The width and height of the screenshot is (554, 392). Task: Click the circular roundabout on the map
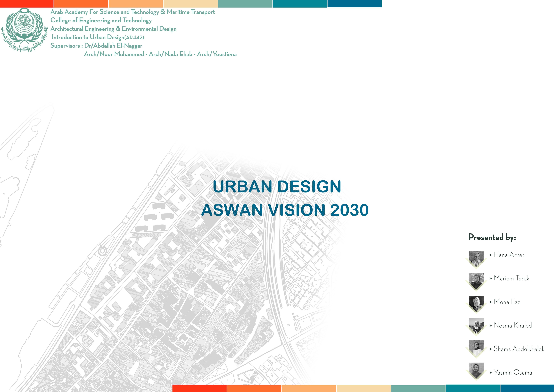click(x=102, y=251)
